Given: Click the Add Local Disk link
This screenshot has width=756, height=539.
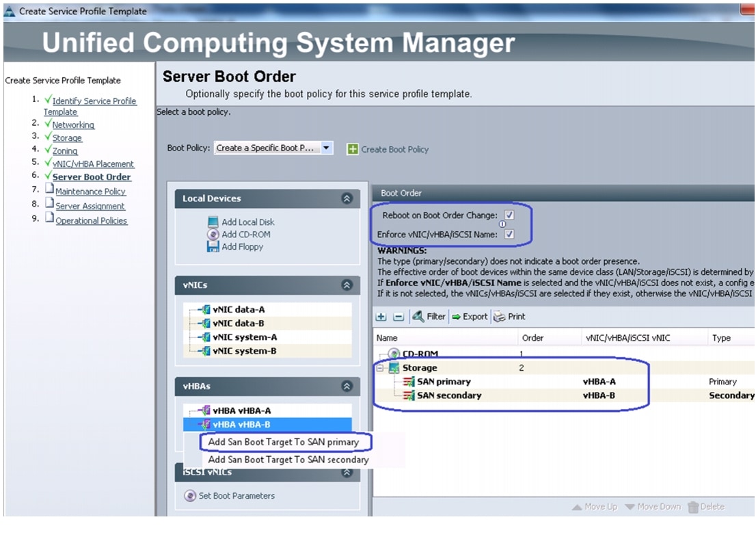Looking at the screenshot, I should [248, 222].
